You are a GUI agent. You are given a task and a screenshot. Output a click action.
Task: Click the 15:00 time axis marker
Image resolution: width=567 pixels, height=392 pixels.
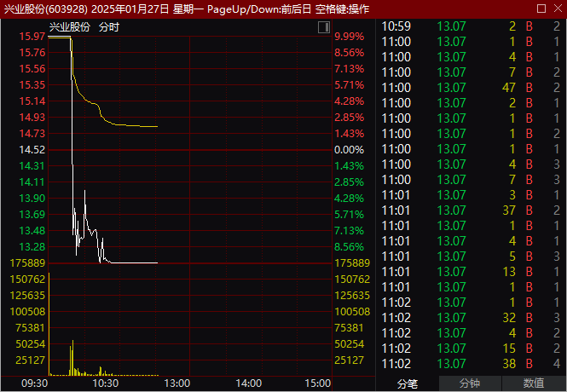pos(316,383)
